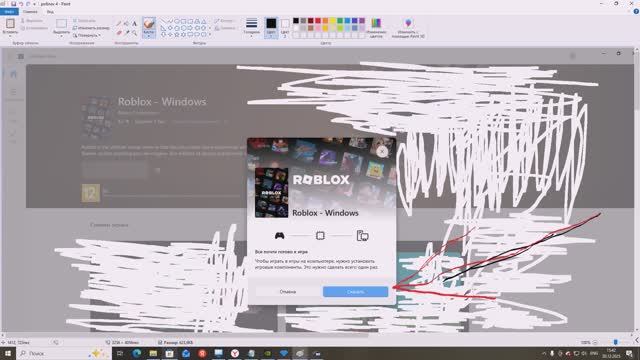Choose the Diamond shape
Viewport: 640px width, 360px height.
tap(170, 28)
